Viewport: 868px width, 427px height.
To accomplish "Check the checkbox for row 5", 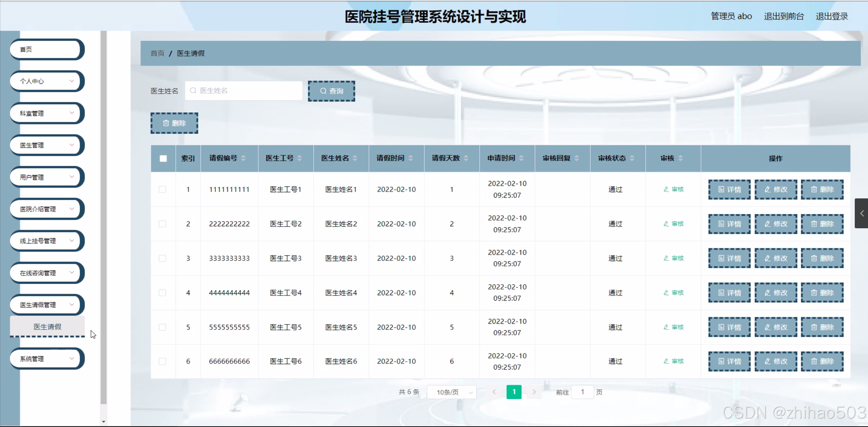I will tap(163, 327).
